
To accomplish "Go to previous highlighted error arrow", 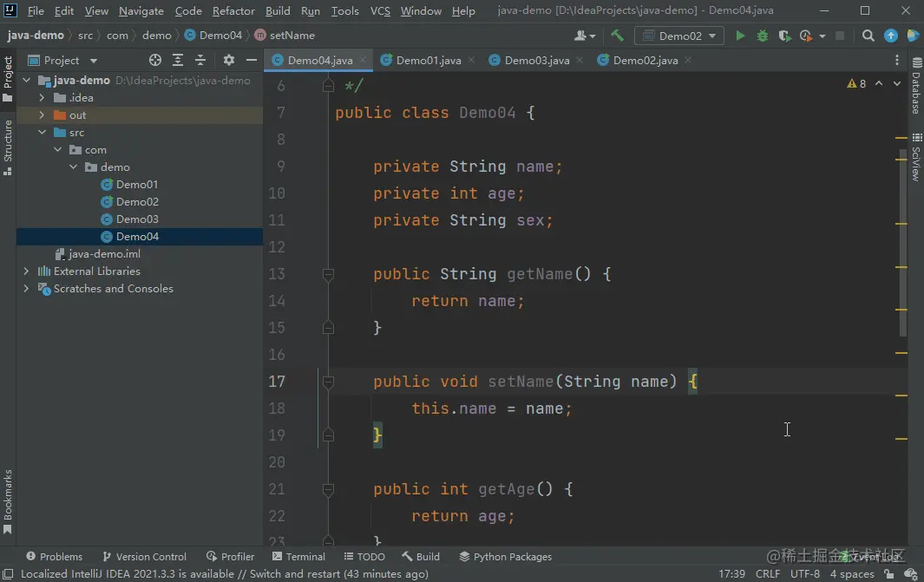I will (x=879, y=83).
